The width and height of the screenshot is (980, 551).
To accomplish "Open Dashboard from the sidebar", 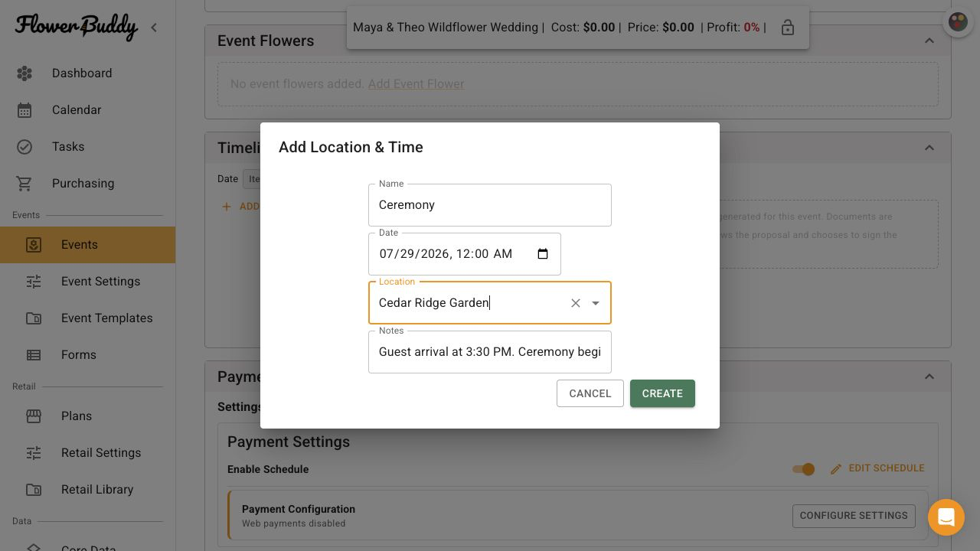I will click(87, 73).
